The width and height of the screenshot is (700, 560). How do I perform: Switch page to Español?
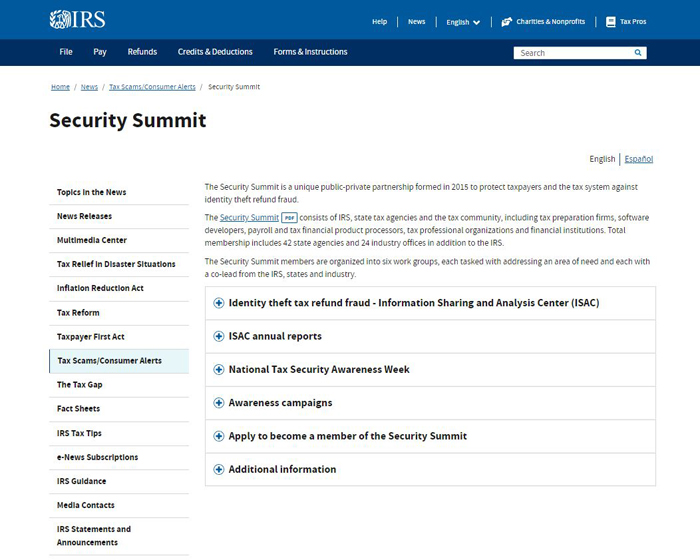638,159
